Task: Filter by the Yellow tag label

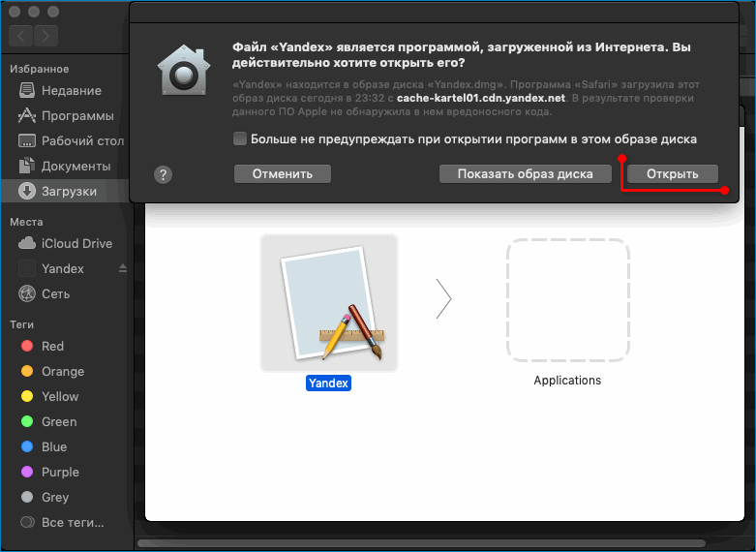Action: pos(60,397)
